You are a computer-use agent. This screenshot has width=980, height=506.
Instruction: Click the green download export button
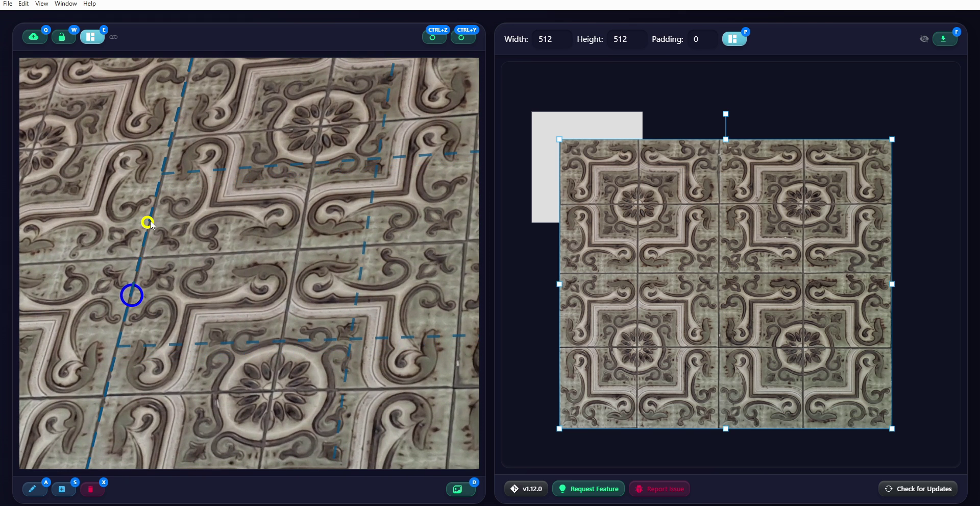click(944, 39)
